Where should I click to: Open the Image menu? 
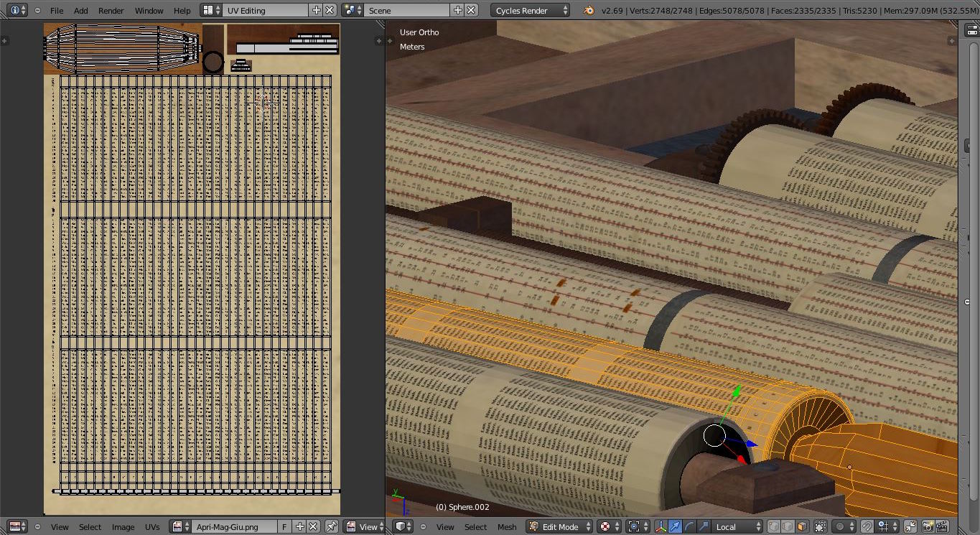point(123,526)
